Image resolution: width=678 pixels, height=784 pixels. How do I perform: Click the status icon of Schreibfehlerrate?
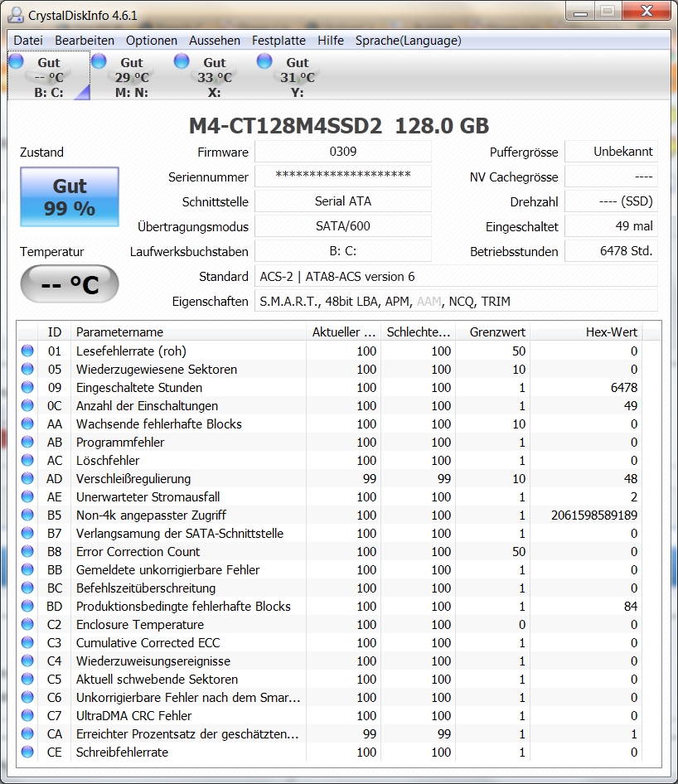(x=27, y=752)
